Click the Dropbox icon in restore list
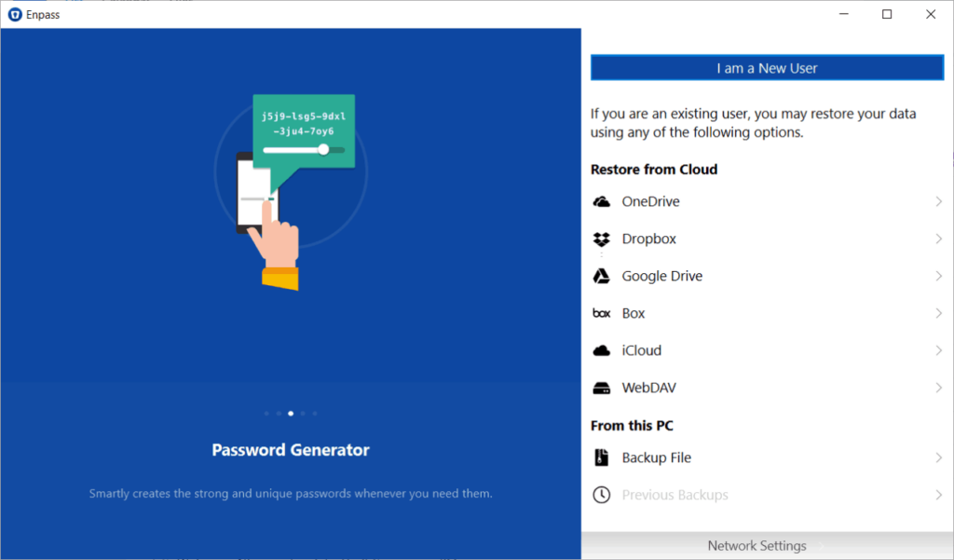Image resolution: width=954 pixels, height=560 pixels. point(601,239)
